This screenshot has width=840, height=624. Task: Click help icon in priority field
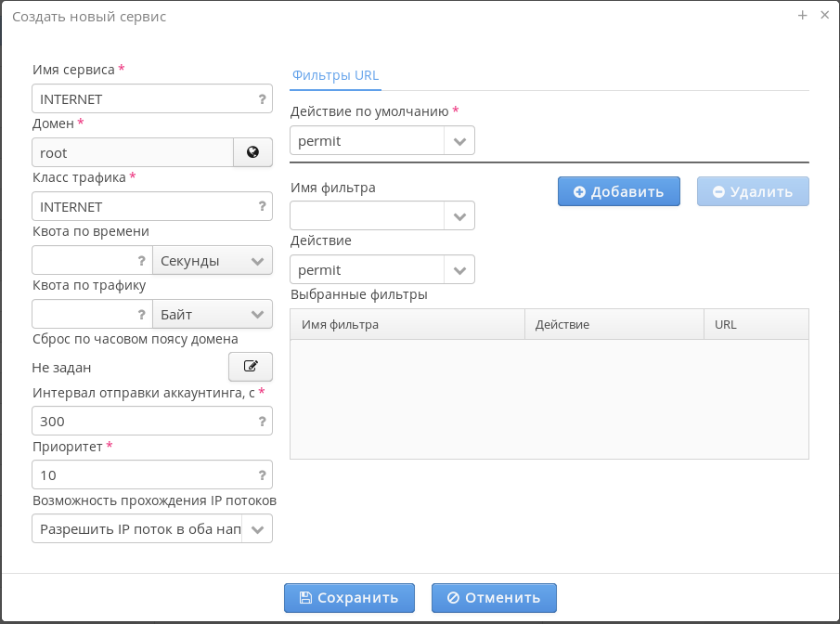tap(262, 474)
